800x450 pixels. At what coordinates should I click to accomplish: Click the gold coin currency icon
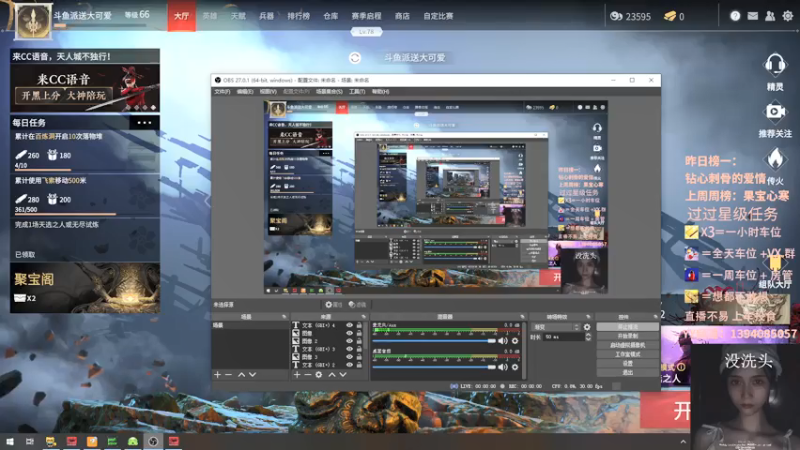(616, 16)
